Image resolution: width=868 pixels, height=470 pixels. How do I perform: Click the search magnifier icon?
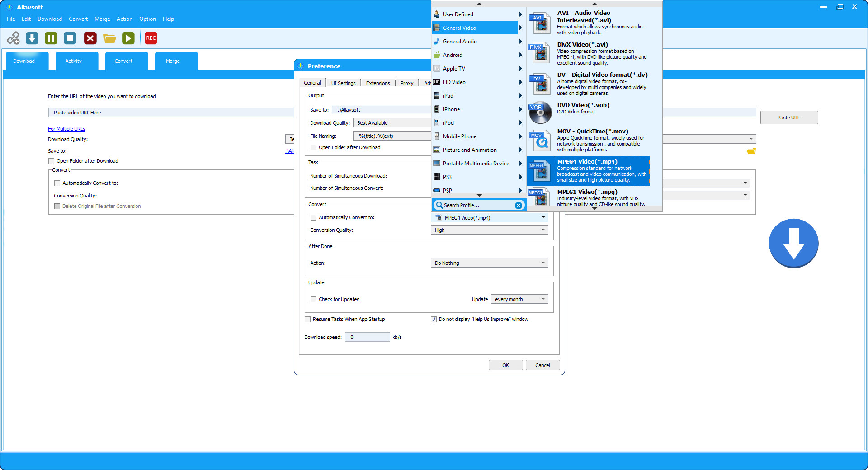(439, 205)
